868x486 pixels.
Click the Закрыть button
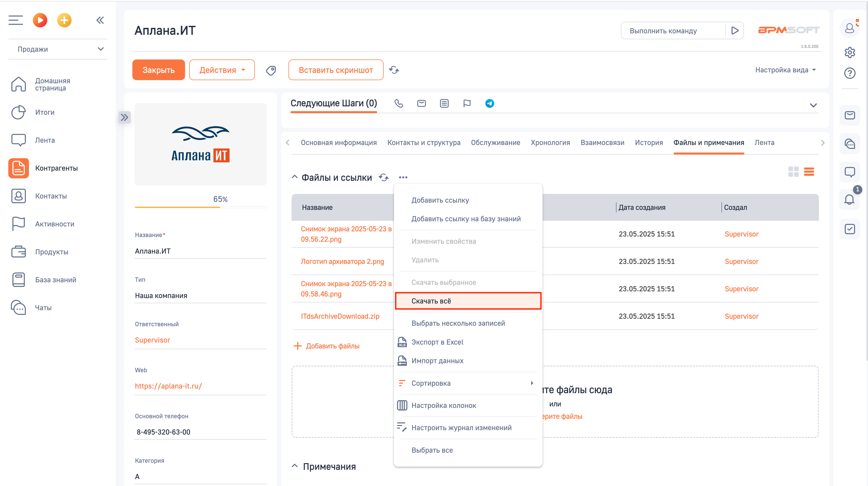tap(158, 70)
